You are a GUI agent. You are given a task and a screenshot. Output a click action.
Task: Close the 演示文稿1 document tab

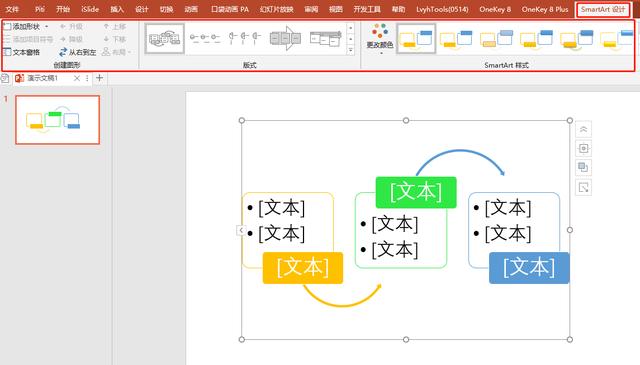point(76,78)
